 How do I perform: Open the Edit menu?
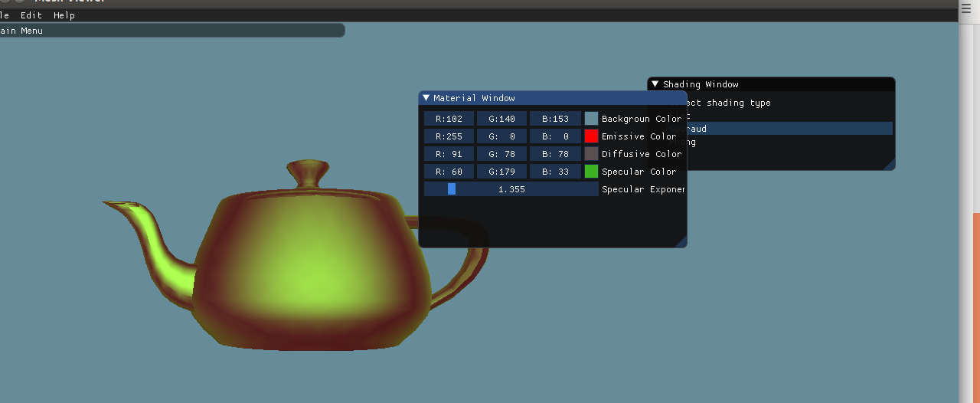[31, 15]
